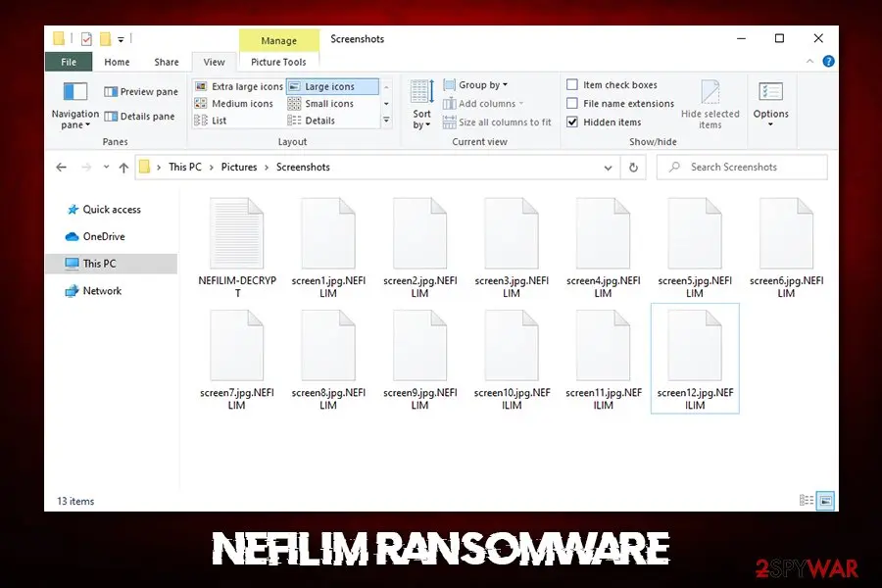This screenshot has height=588, width=882.
Task: Select the screen5.jpg.NEFILIM file
Action: (x=695, y=248)
